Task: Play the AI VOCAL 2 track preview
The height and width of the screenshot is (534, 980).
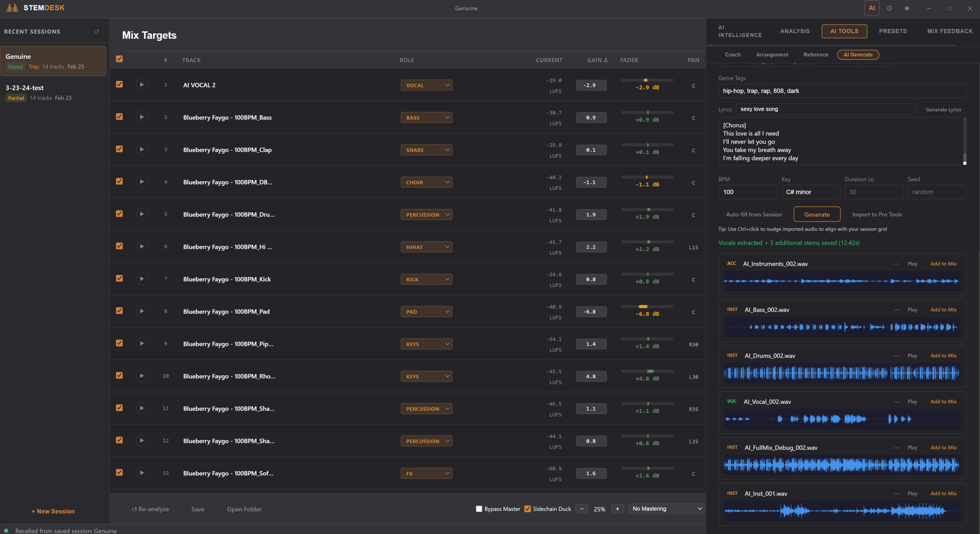Action: pyautogui.click(x=142, y=85)
